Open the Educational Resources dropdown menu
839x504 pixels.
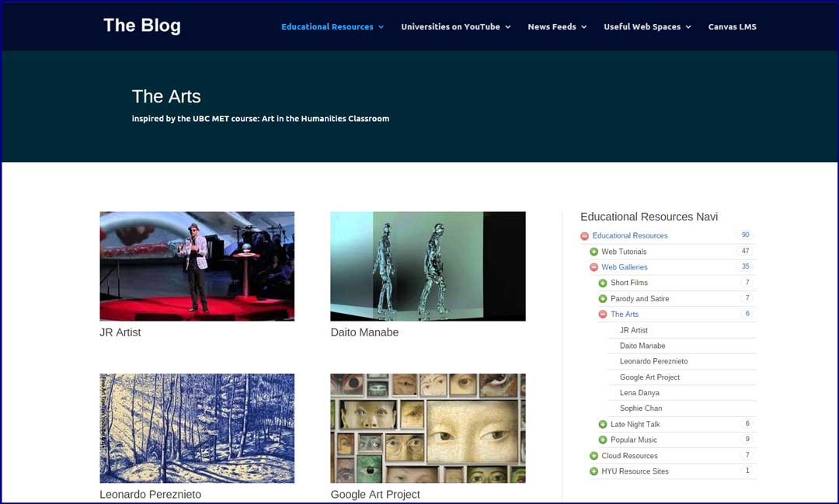327,26
